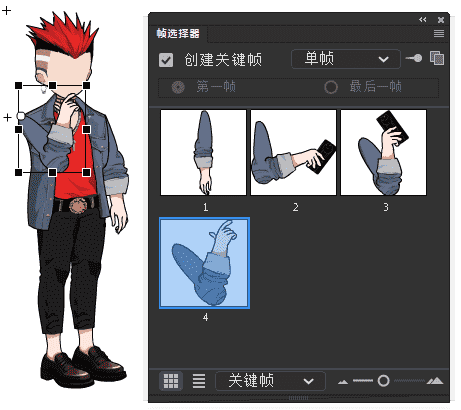This screenshot has height=410, width=461.
Task: Open the panel options menu icon
Action: (x=439, y=33)
